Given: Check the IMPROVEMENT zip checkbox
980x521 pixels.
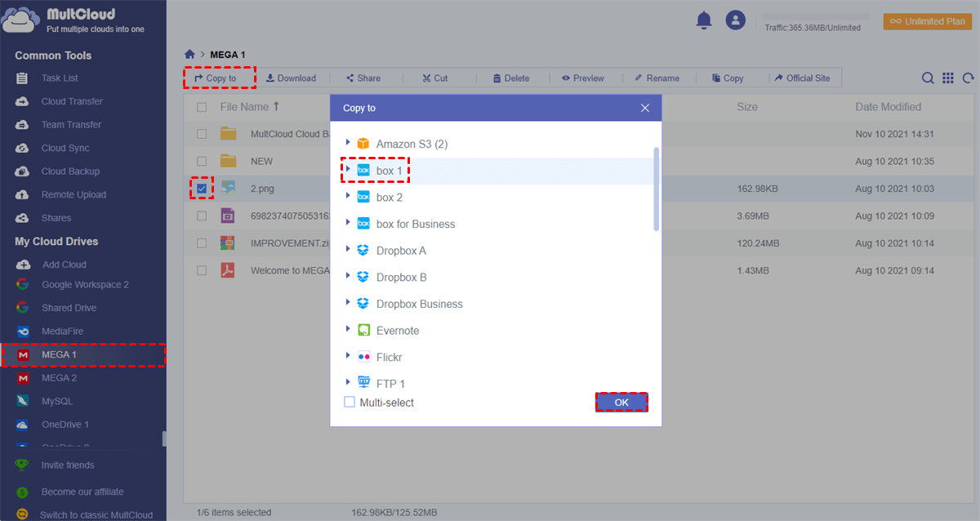Looking at the screenshot, I should point(202,243).
